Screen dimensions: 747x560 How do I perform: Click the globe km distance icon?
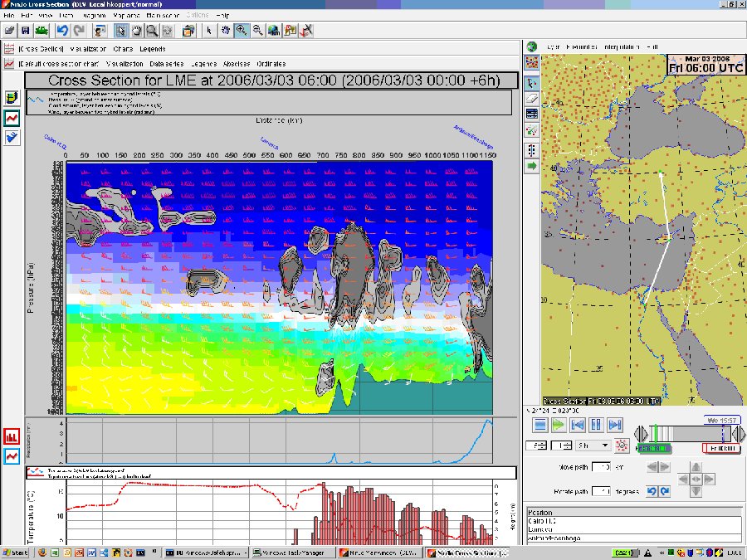click(274, 31)
